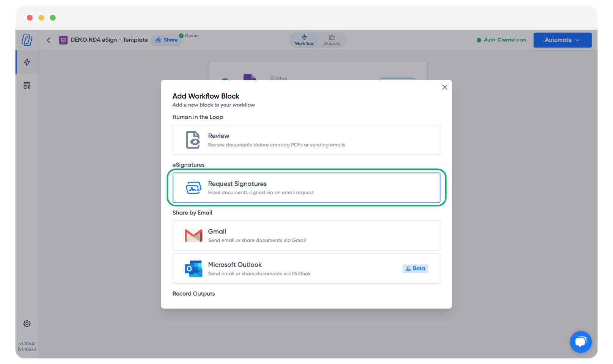Viewport: 613px width, 364px height.
Task: Open the templates layout sidebar icon
Action: click(27, 85)
